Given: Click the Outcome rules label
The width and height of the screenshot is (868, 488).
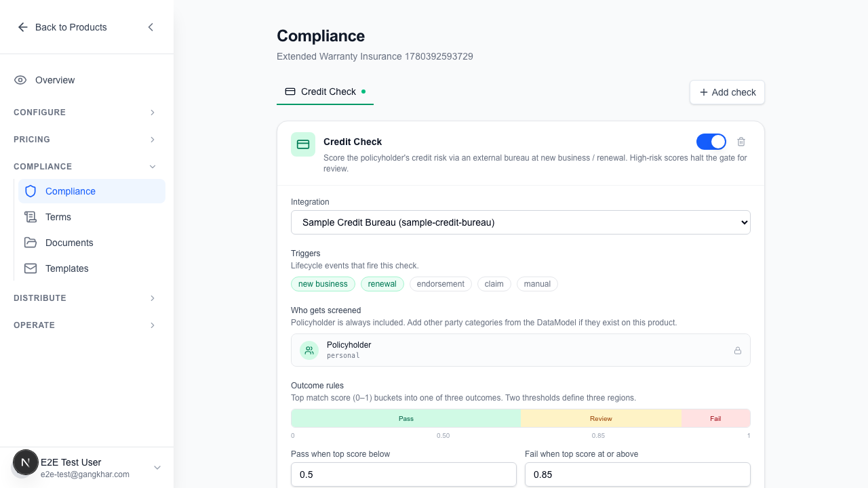Looking at the screenshot, I should (x=317, y=386).
